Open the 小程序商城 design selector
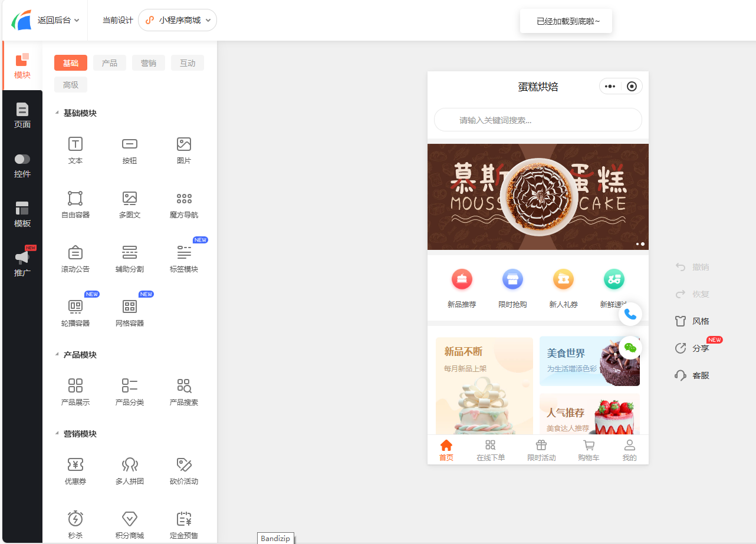Image resolution: width=756 pixels, height=544 pixels. pyautogui.click(x=178, y=20)
